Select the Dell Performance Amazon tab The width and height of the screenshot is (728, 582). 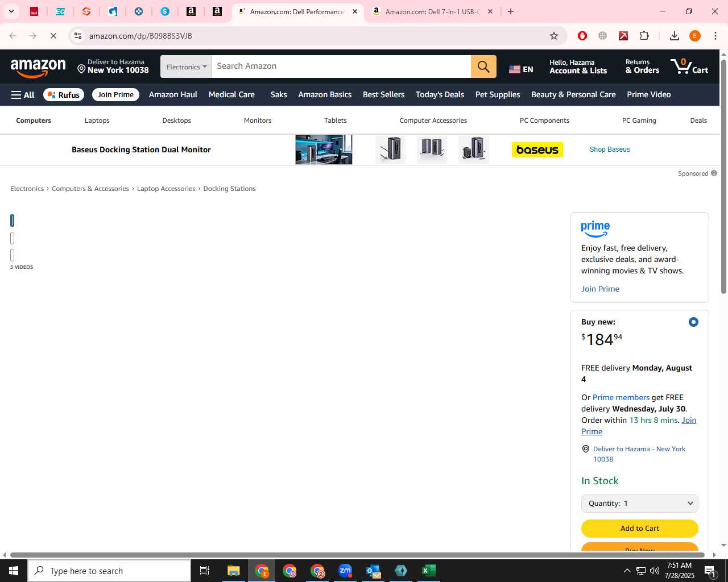(x=296, y=11)
